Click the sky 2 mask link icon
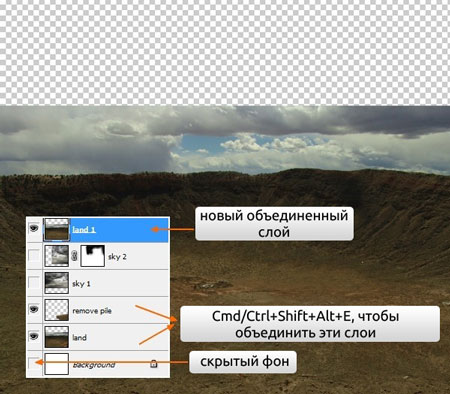Screen dimensions: 450x394 tap(75, 256)
